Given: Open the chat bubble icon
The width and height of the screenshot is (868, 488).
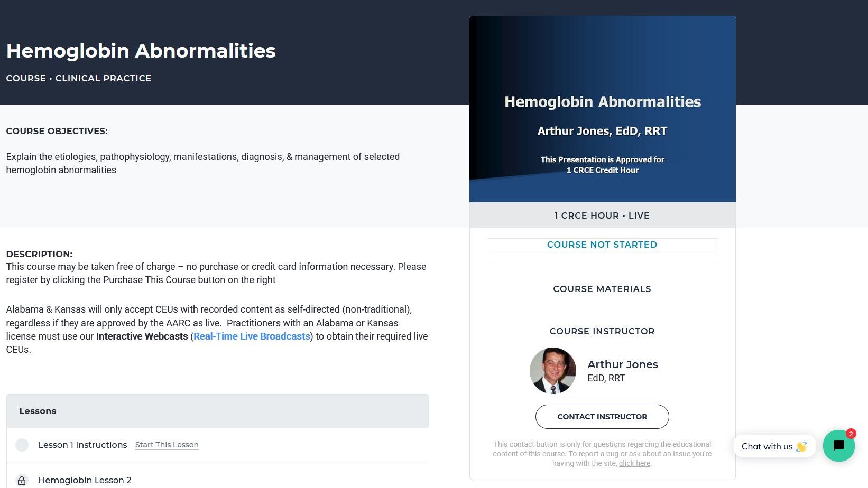Looking at the screenshot, I should pyautogui.click(x=838, y=446).
